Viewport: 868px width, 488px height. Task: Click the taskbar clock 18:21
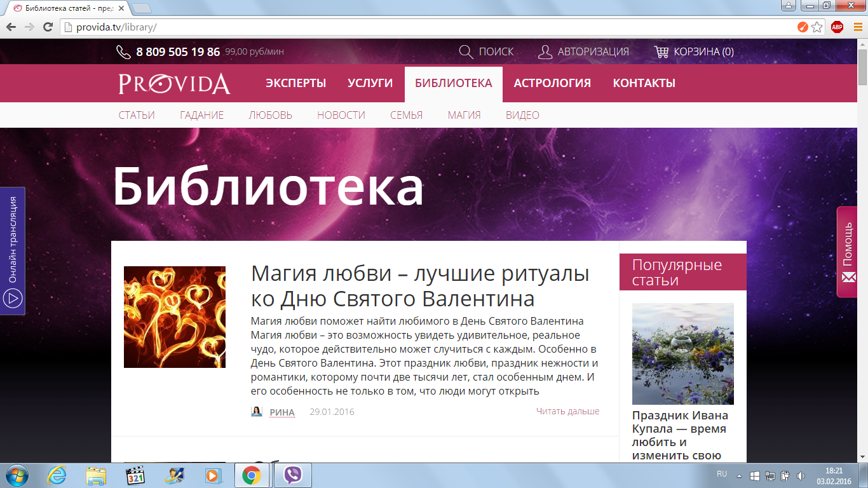click(x=833, y=470)
